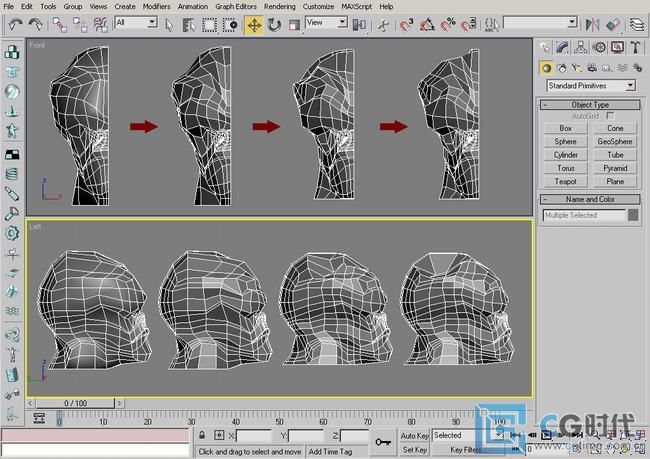Choose the Select Object arrow tool
Image resolution: width=650 pixels, height=459 pixels.
[x=169, y=25]
